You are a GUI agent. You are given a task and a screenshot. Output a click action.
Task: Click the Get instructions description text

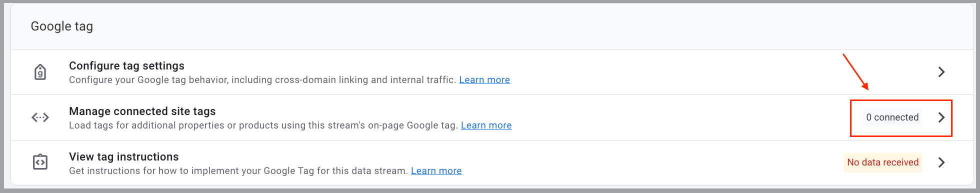pos(238,170)
